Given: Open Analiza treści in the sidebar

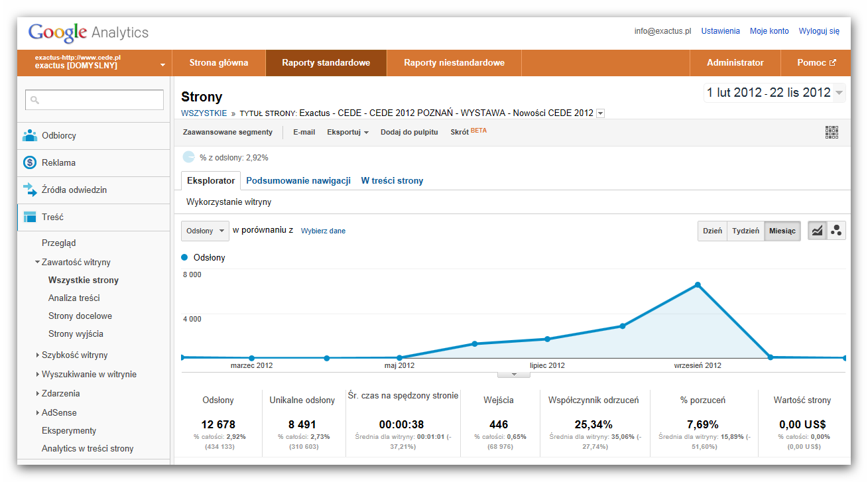Looking at the screenshot, I should (x=74, y=298).
